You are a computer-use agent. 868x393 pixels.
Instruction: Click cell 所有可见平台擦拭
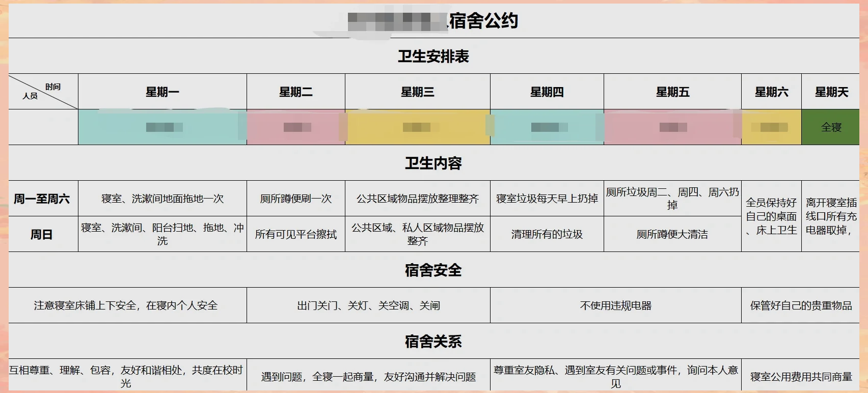click(x=296, y=234)
